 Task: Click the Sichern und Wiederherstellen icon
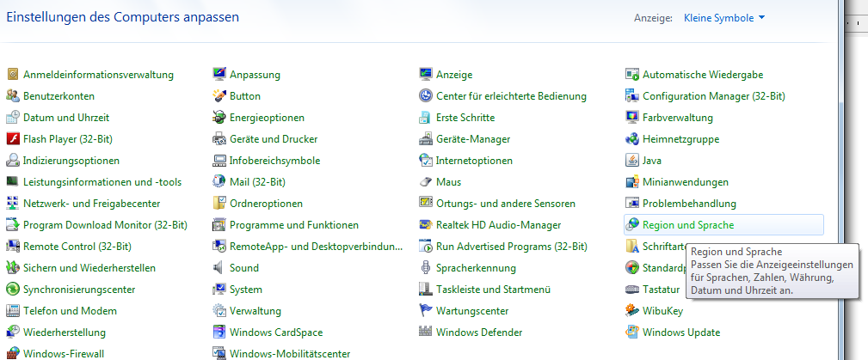pyautogui.click(x=13, y=268)
